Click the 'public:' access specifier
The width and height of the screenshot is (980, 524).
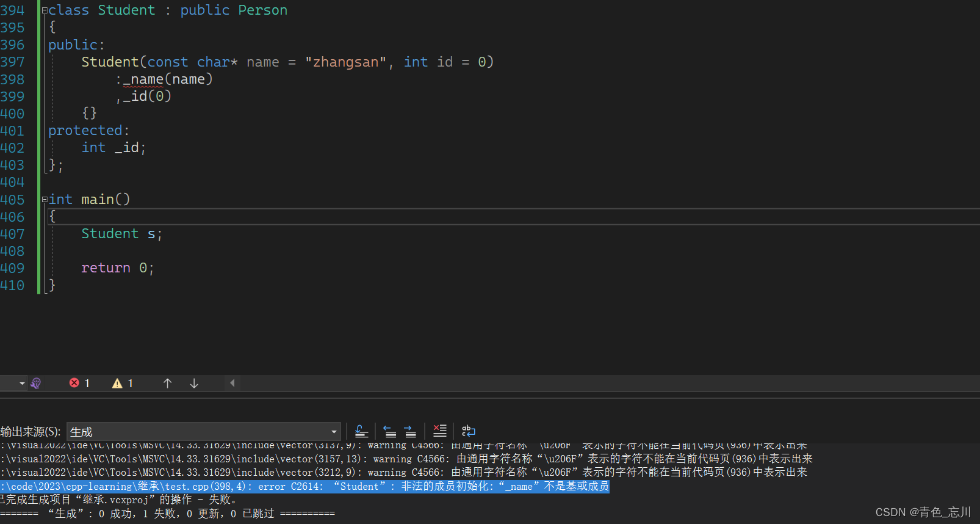tap(76, 45)
